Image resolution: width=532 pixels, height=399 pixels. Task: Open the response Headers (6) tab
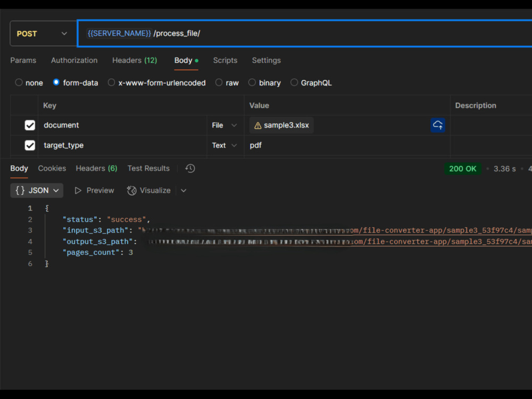[96, 168]
